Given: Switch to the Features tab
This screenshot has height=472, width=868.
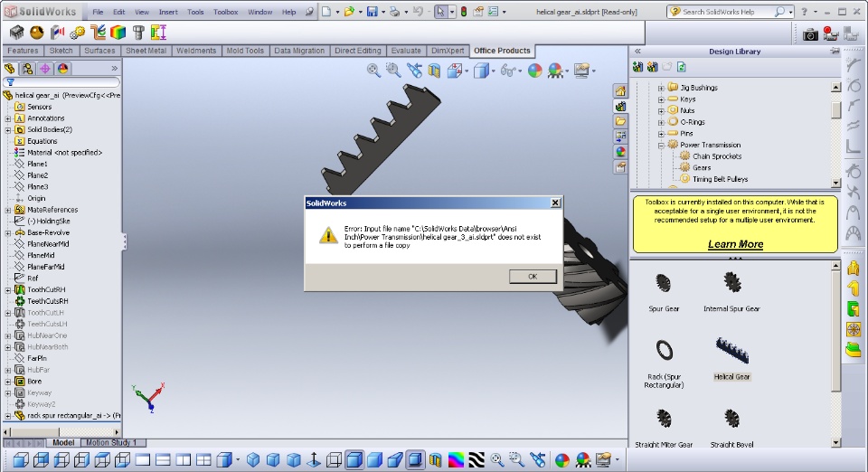Looking at the screenshot, I should point(23,51).
